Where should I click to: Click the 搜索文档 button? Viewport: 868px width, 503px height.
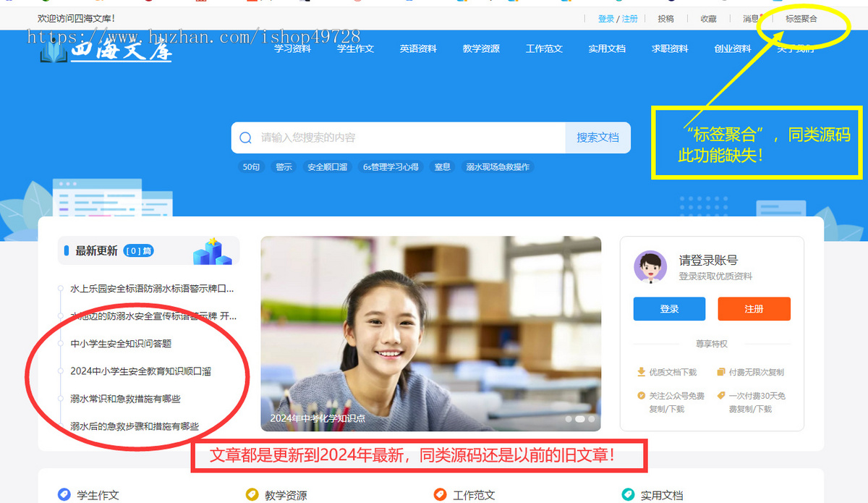597,138
